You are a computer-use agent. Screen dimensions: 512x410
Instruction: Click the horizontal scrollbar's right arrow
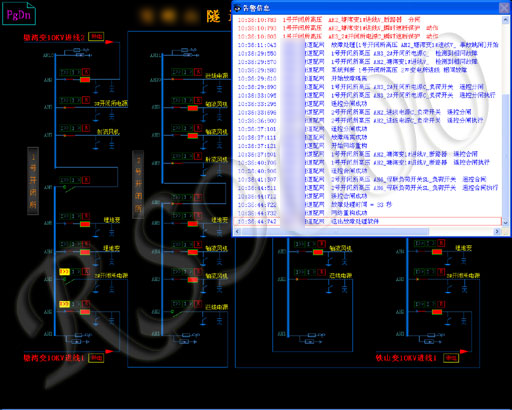(497, 231)
